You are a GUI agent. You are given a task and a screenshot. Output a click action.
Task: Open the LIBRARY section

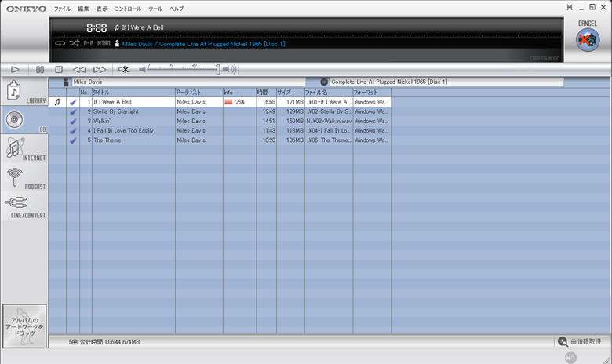coord(24,91)
